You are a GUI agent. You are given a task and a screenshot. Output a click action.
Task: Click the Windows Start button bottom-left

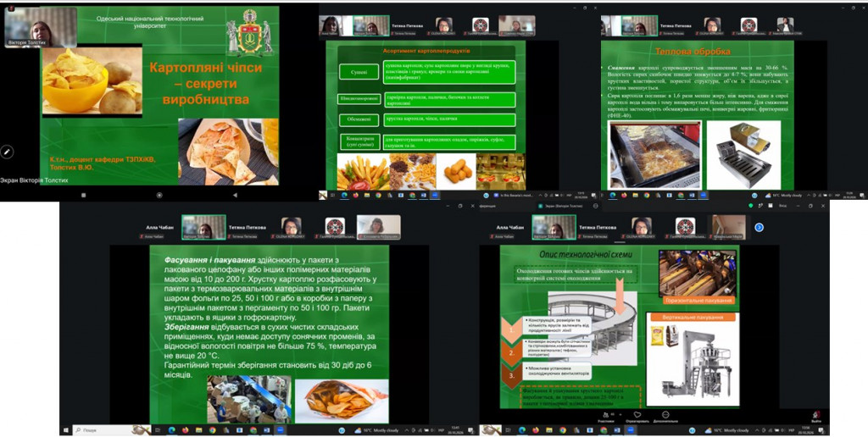[x=66, y=430]
